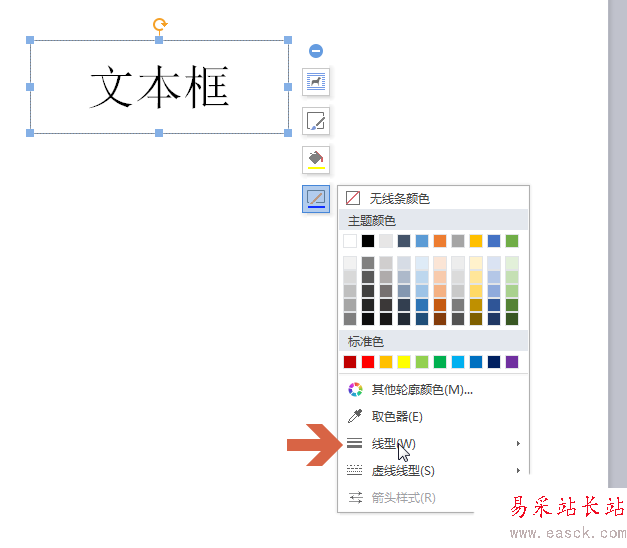Click the rotate handle above the text box
The width and height of the screenshot is (627, 548).
[160, 24]
